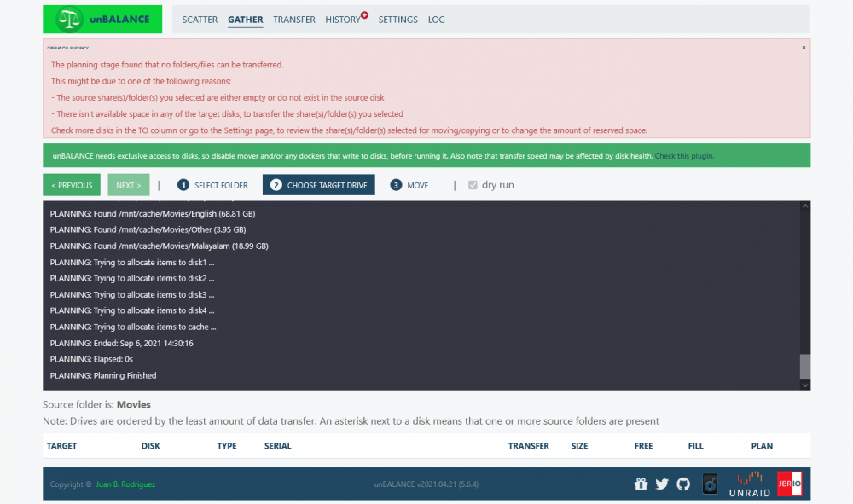
Task: Click the dark disc app icon in footer
Action: (x=710, y=484)
